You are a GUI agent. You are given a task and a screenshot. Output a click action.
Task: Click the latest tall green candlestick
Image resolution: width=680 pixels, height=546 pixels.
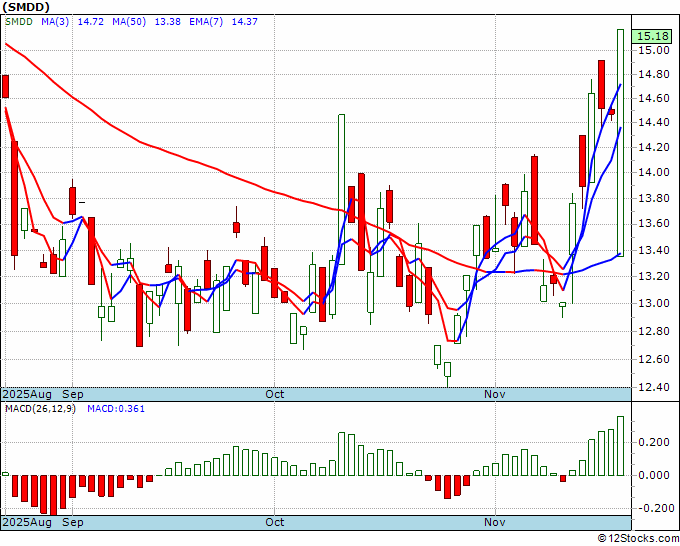[621, 143]
